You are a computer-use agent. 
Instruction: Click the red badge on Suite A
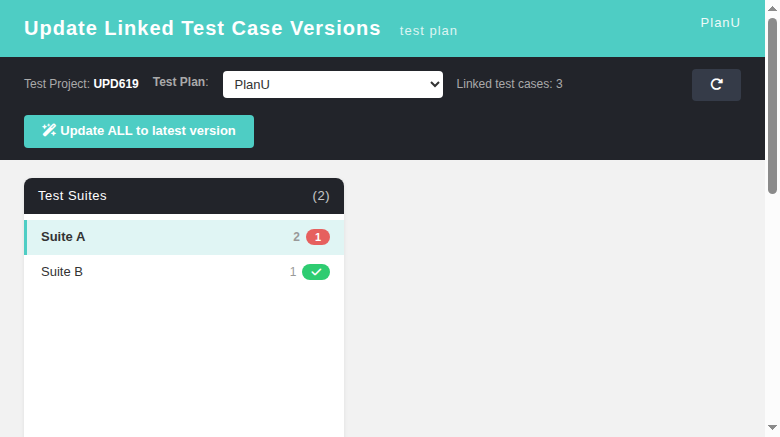point(318,237)
